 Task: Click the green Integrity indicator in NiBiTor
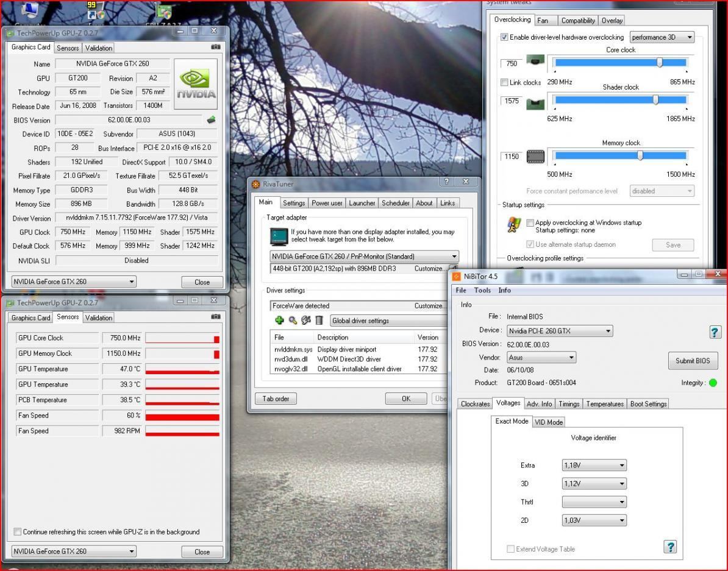pyautogui.click(x=713, y=383)
